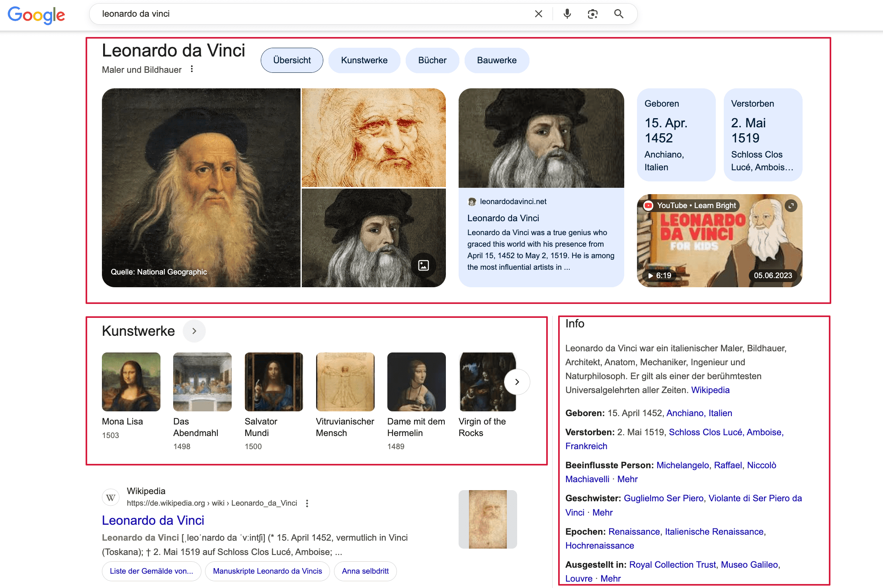This screenshot has height=588, width=883.
Task: Open Virgin of the Rocks thumbnail
Action: 488,382
